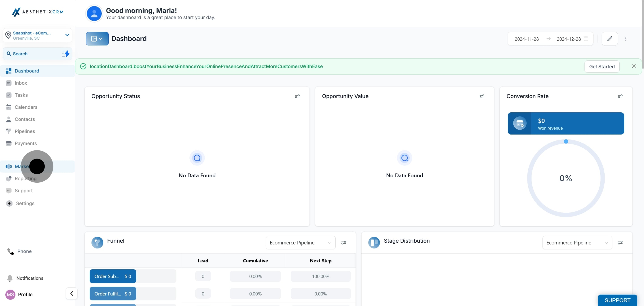The height and width of the screenshot is (306, 644).
Task: Click the Settings gear icon
Action: click(9, 203)
